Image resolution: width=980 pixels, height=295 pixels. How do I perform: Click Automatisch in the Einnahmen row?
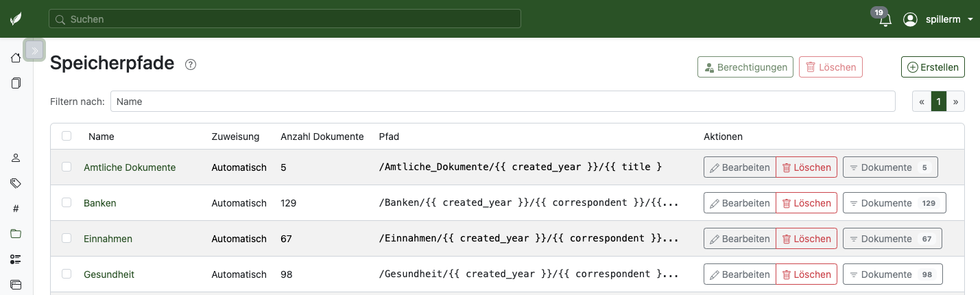click(239, 239)
